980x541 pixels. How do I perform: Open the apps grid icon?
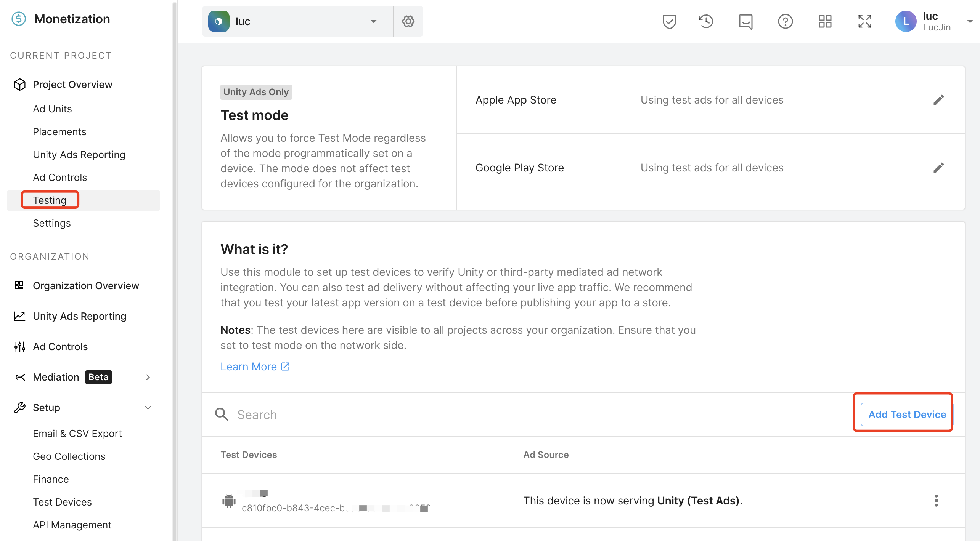pos(825,21)
